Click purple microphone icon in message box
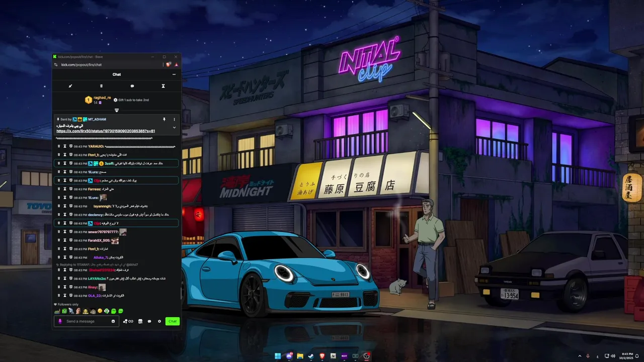 [60, 321]
